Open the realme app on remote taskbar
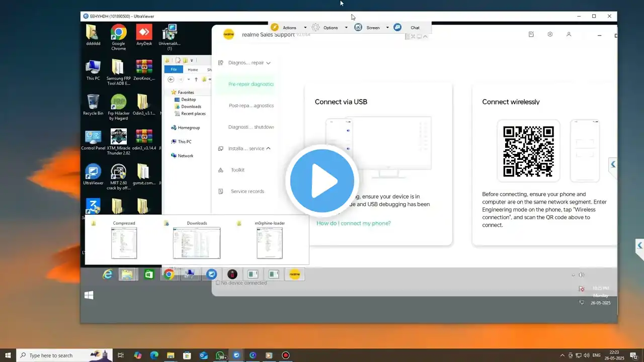Image resolution: width=644 pixels, height=362 pixels. (x=295, y=274)
